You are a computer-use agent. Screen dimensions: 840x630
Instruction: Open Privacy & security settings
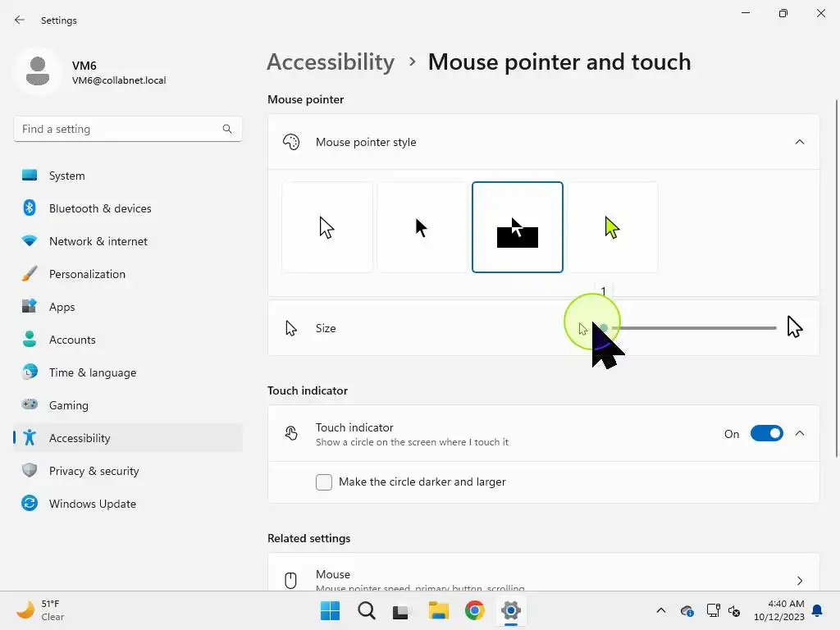click(x=128, y=471)
